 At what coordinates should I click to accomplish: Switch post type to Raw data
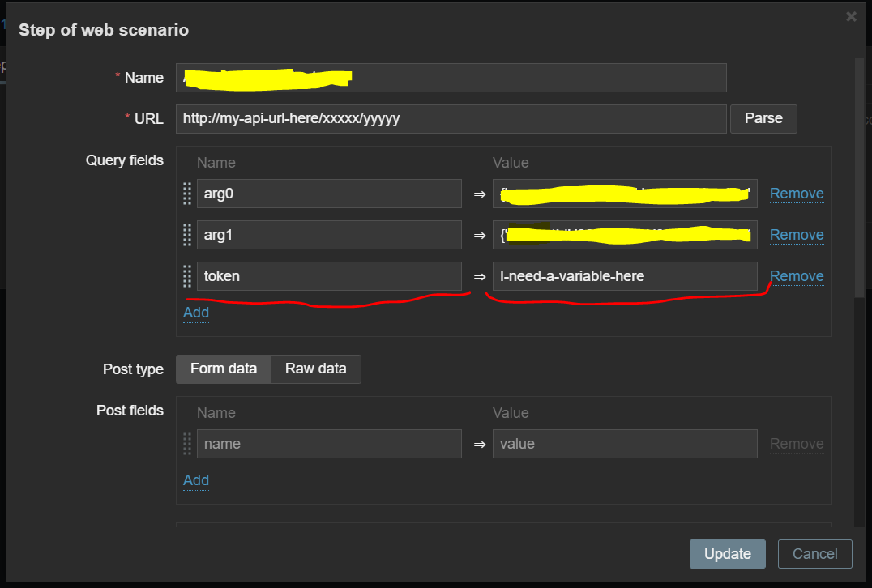click(x=315, y=369)
